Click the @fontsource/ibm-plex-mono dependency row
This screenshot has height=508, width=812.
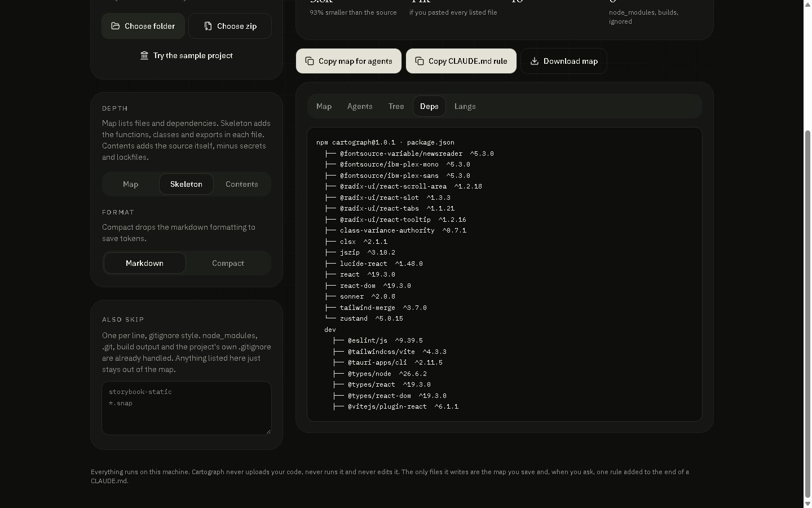(x=398, y=164)
